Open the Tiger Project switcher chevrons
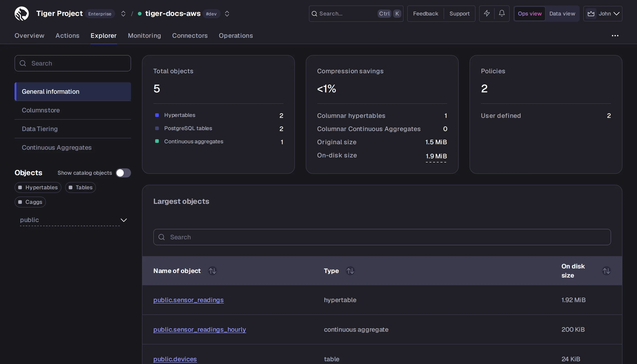The height and width of the screenshot is (364, 637). (123, 13)
